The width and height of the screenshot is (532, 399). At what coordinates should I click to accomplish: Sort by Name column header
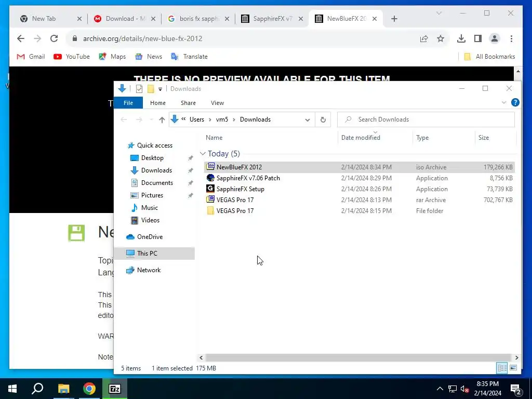(x=214, y=138)
